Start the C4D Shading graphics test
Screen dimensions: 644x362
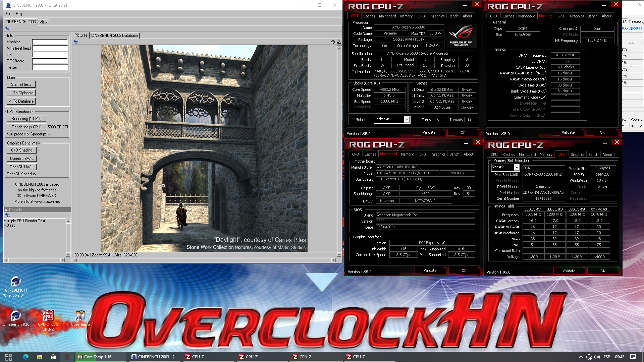(x=22, y=150)
